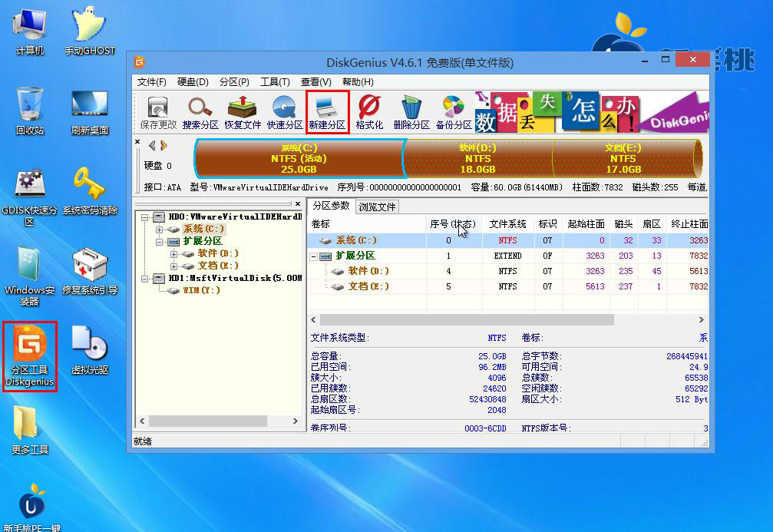Select the 软件(D:) row in partition table
The image size is (773, 532).
[x=507, y=271]
